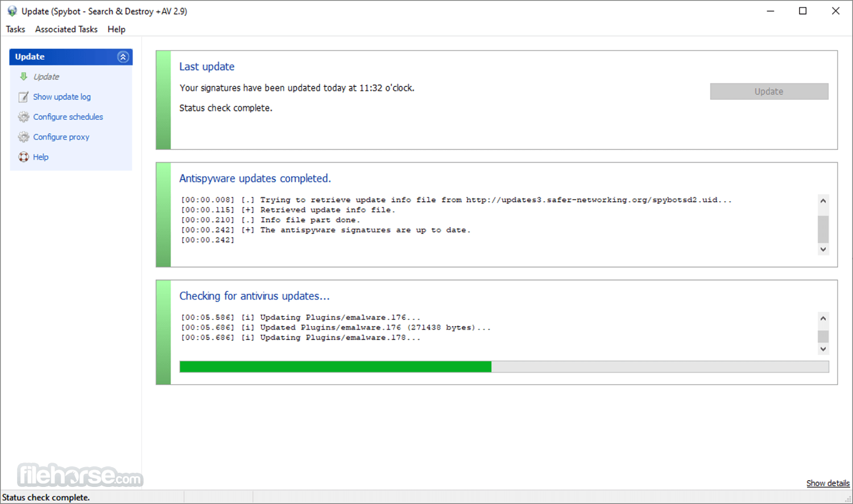Click the gear icon beside Configure proxy
This screenshot has height=504, width=853.
click(23, 137)
